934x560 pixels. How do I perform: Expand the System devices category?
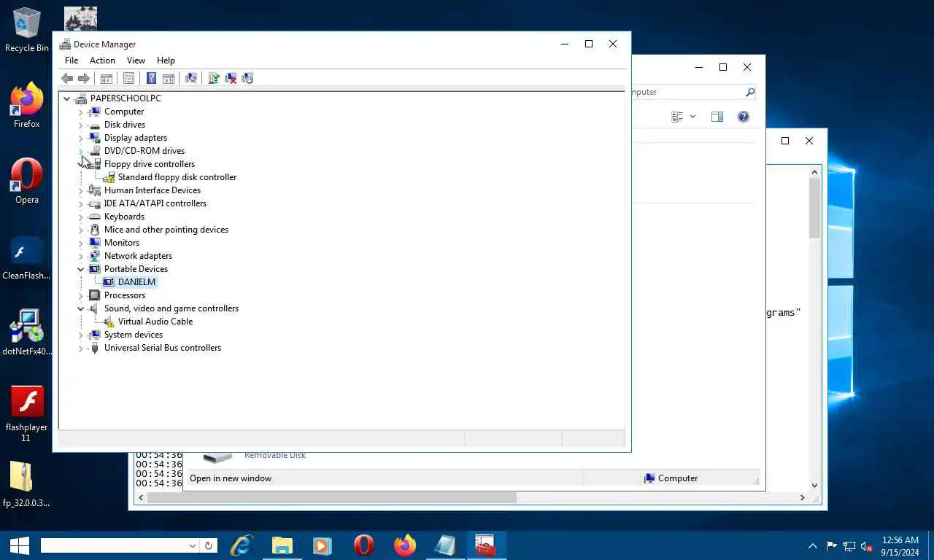point(81,335)
